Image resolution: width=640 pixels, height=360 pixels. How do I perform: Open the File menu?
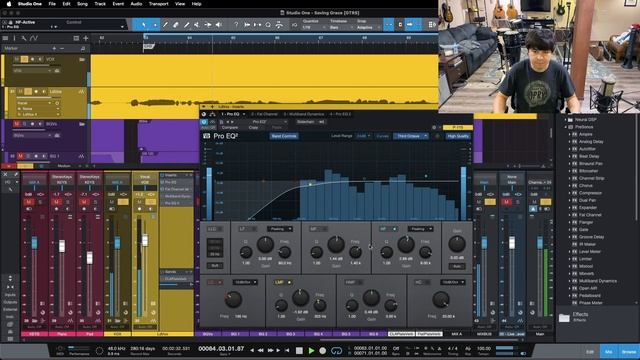point(52,4)
